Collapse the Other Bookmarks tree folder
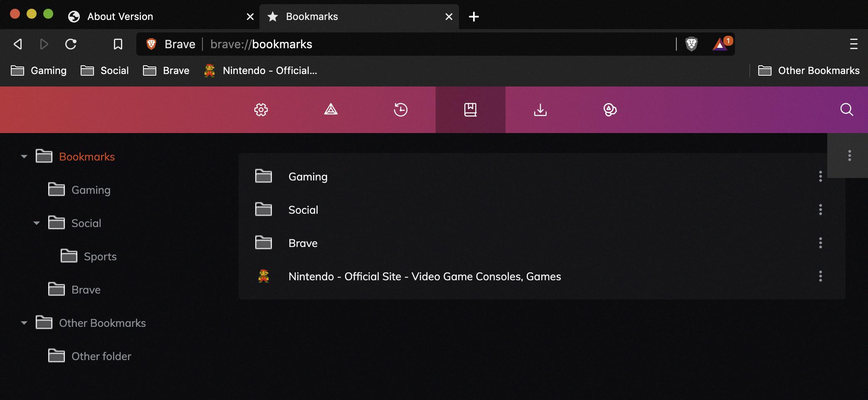 click(x=24, y=323)
